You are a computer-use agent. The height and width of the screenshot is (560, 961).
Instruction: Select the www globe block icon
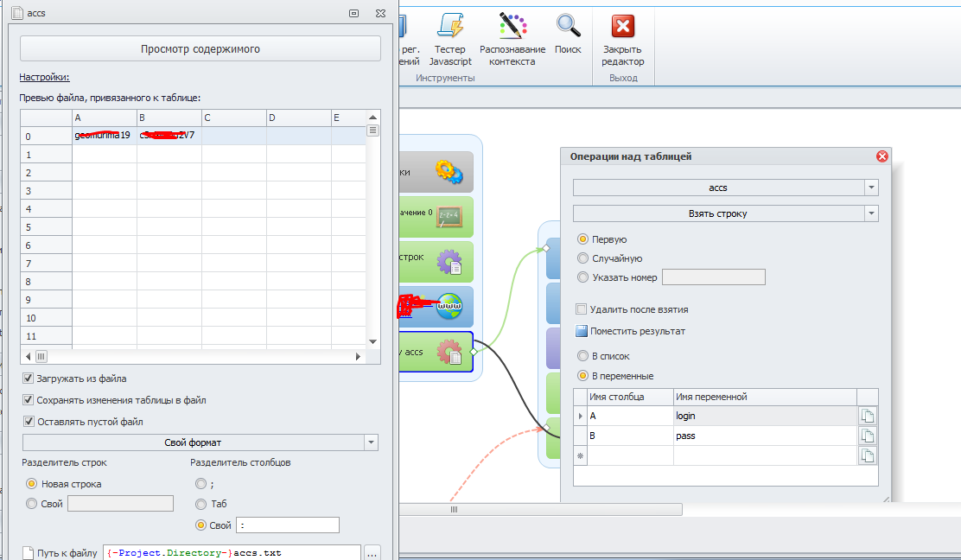coord(449,306)
